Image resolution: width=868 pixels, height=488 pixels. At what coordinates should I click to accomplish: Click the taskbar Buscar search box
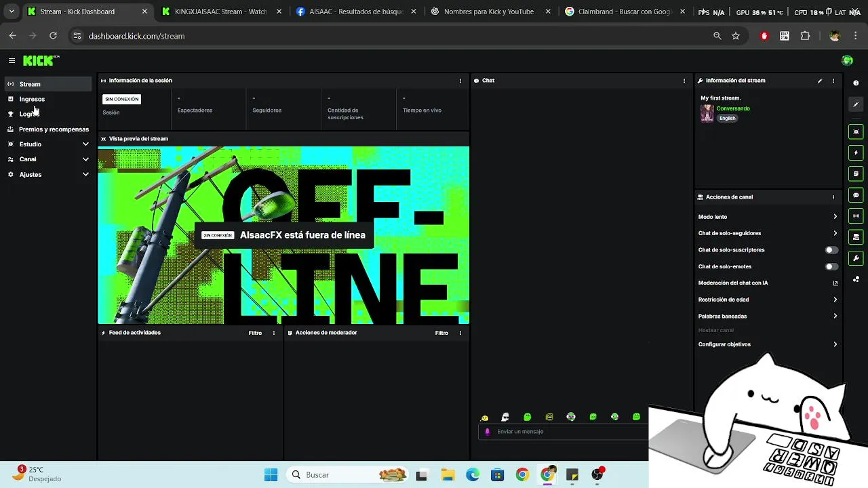pyautogui.click(x=348, y=475)
